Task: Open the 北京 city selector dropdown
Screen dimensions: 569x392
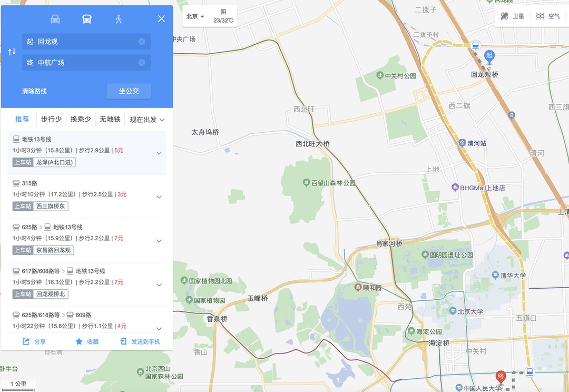Action: [x=195, y=16]
